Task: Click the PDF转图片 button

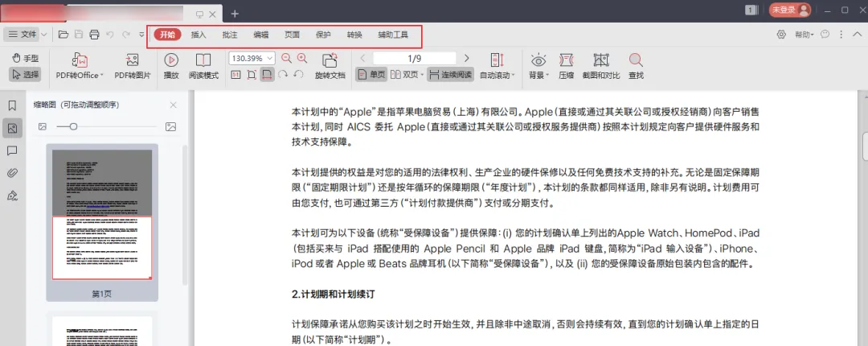Action: click(133, 67)
